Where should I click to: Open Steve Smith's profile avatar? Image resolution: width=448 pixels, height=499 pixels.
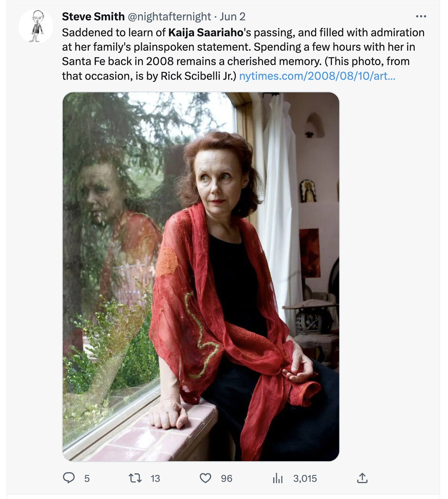pos(36,26)
